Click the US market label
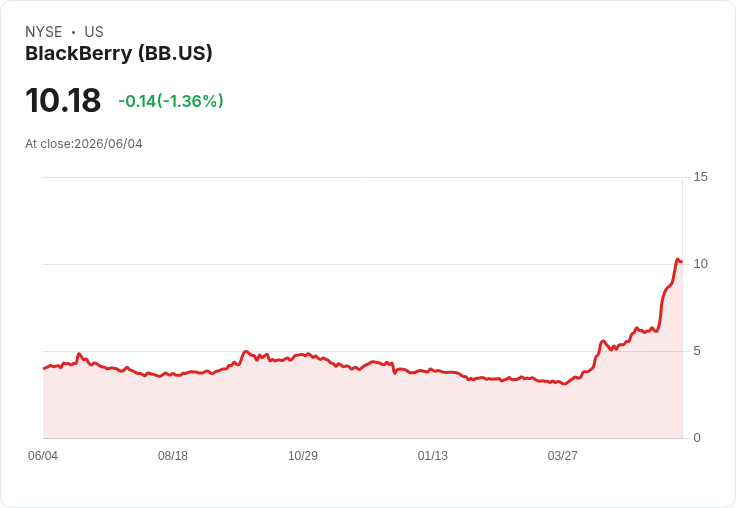The width and height of the screenshot is (736, 508). [94, 32]
